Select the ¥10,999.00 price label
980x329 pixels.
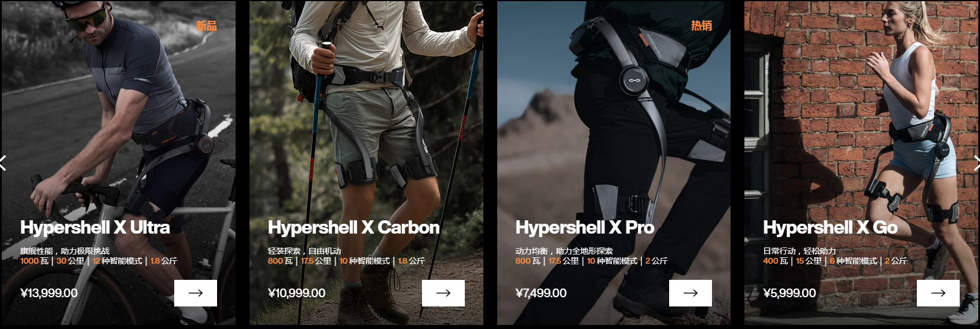pyautogui.click(x=296, y=293)
